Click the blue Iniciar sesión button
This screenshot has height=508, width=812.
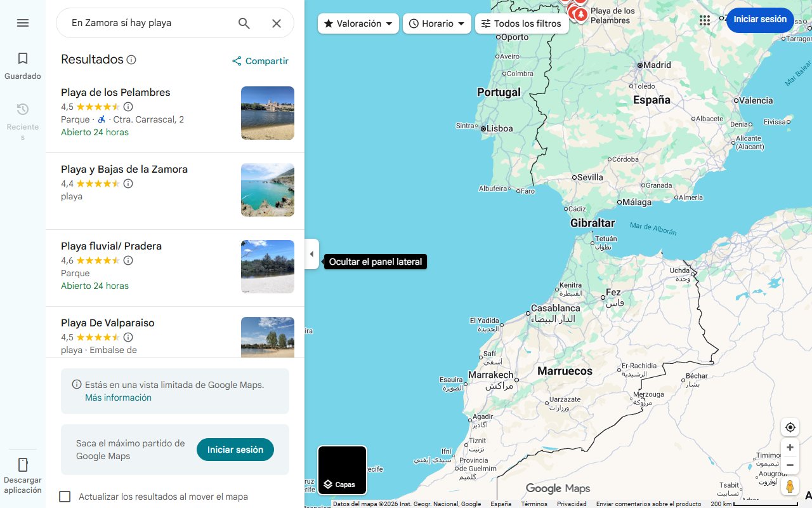760,20
